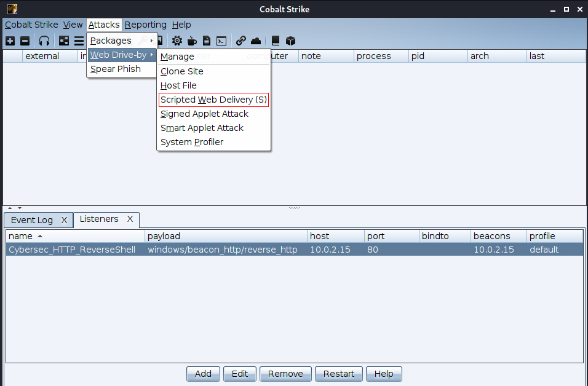Open listeners via the headphones icon

(44, 41)
